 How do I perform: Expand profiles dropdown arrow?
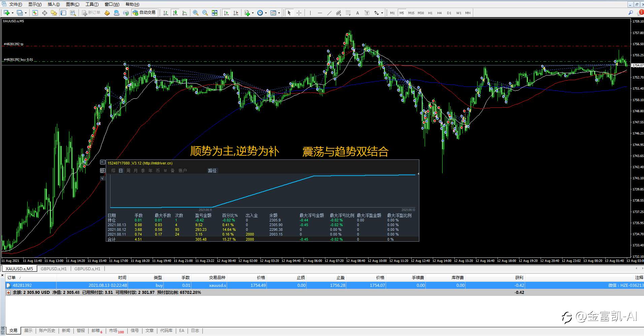[x=26, y=13]
